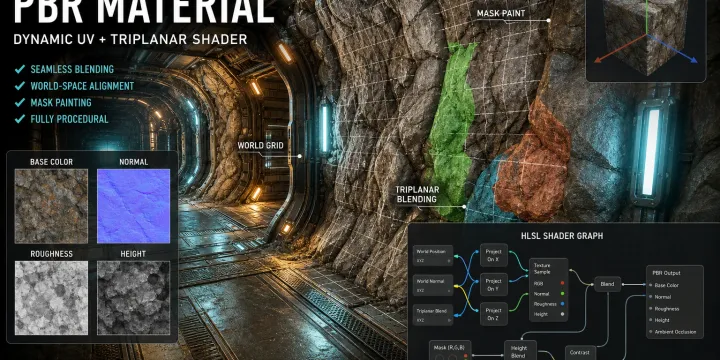The width and height of the screenshot is (720, 360).
Task: Select the Height map thumbnail
Action: tap(134, 298)
